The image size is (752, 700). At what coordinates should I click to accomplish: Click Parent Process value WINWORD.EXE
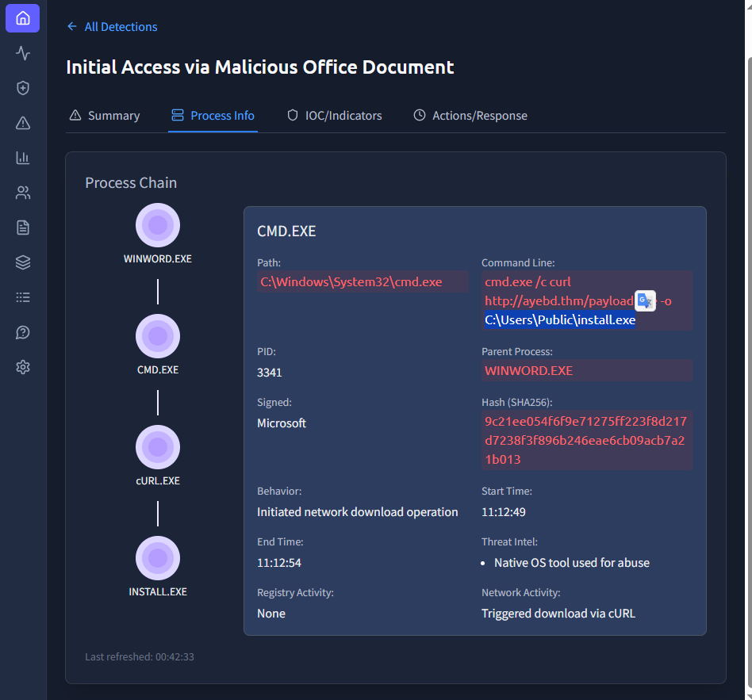528,371
